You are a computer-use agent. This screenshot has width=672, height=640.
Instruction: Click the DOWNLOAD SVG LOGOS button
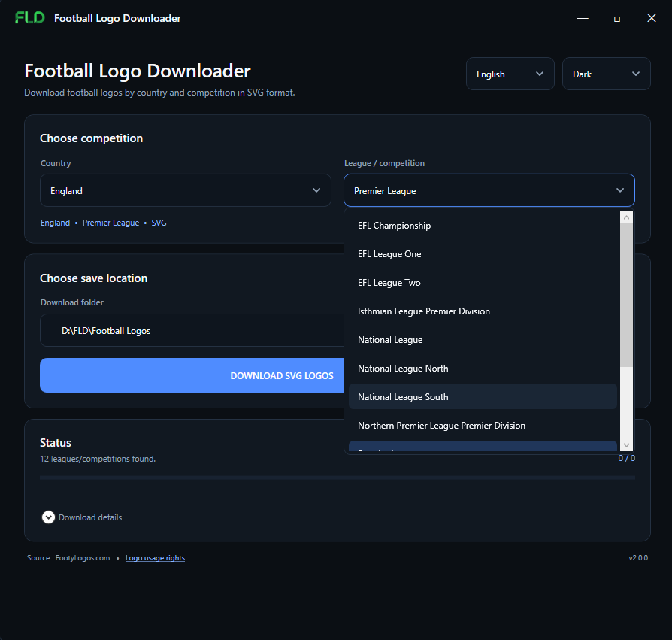pos(192,375)
